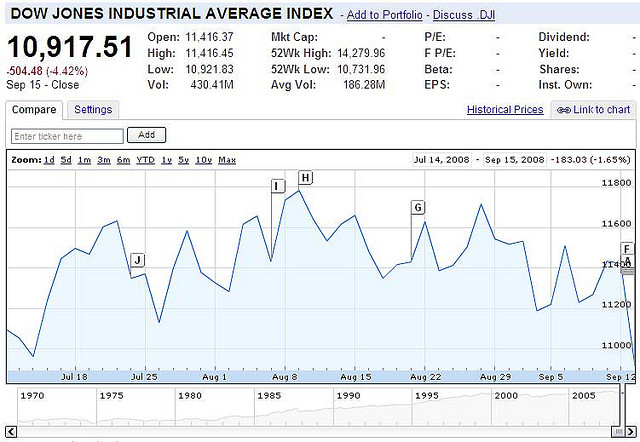This screenshot has width=640, height=442.
Task: Click 1975 in the overview timeline
Action: (x=111, y=395)
